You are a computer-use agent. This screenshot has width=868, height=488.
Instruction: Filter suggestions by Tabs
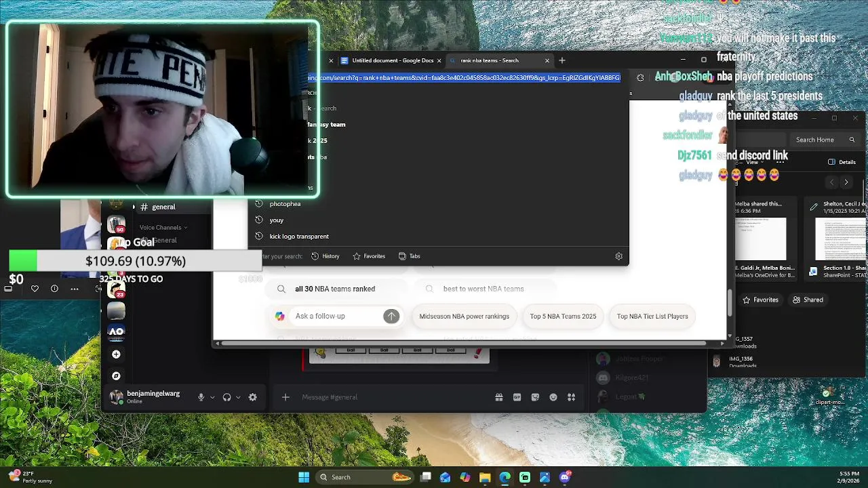click(410, 256)
